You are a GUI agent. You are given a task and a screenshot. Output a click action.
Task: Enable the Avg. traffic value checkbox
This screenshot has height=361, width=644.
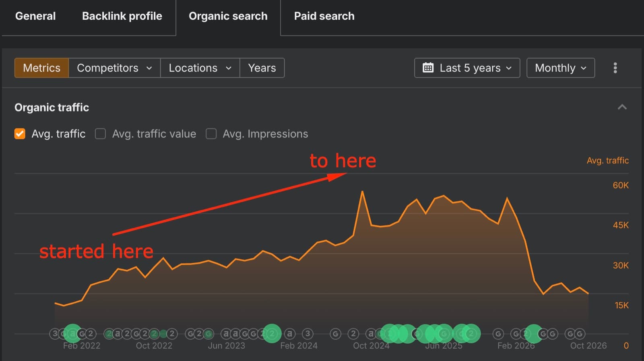(100, 134)
